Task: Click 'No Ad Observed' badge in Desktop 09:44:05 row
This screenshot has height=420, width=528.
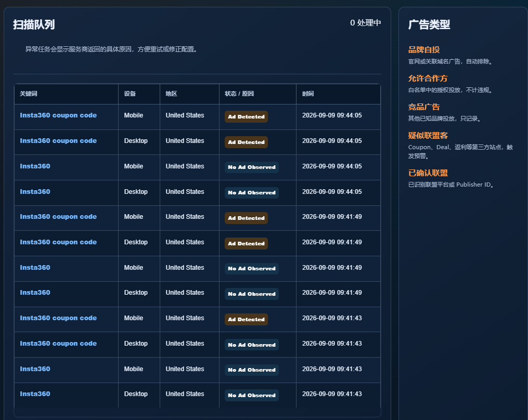Action: (252, 193)
